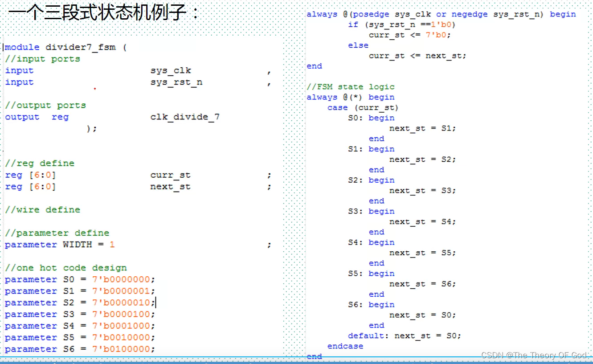This screenshot has width=593, height=364.
Task: Click the curr_st <= next_st assignment
Action: tap(418, 56)
